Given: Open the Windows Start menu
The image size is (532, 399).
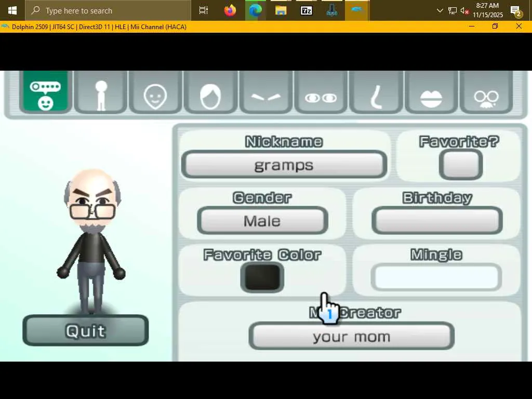Looking at the screenshot, I should 12,10.
